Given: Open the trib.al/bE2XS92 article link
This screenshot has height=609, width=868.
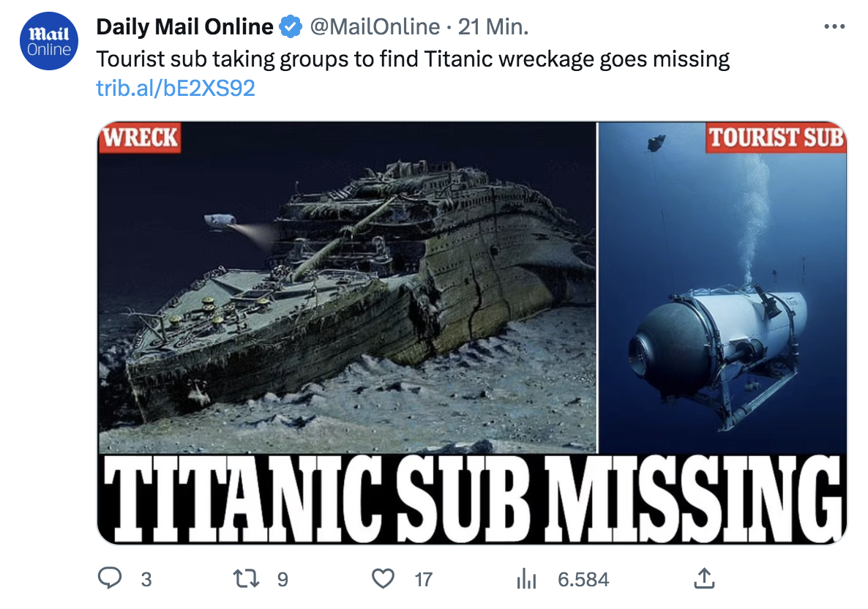Looking at the screenshot, I should click(x=176, y=88).
